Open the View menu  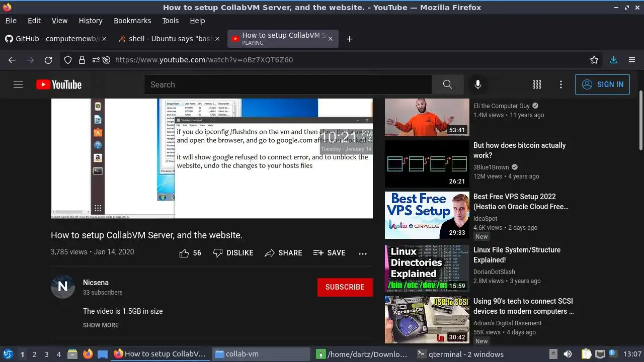(x=59, y=21)
